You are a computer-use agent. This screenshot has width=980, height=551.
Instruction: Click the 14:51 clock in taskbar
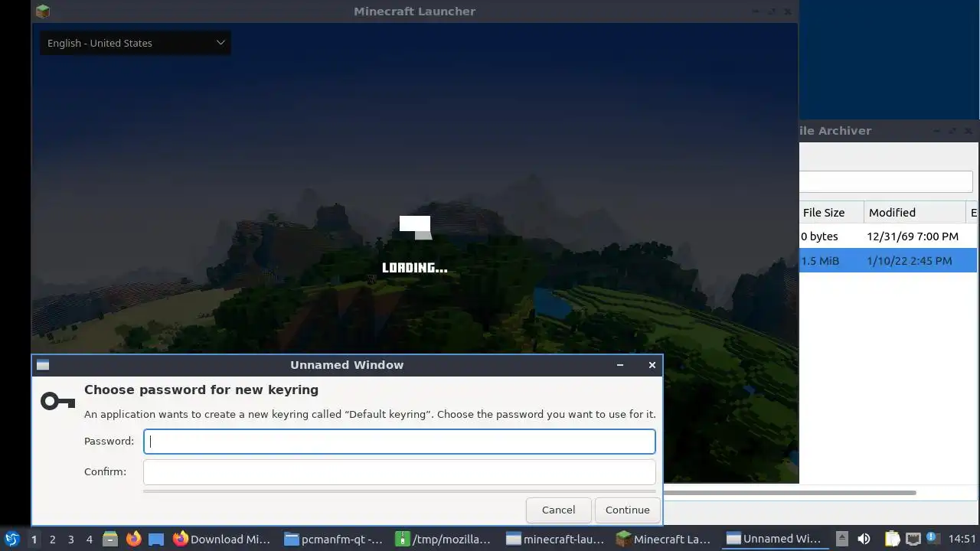pos(962,539)
